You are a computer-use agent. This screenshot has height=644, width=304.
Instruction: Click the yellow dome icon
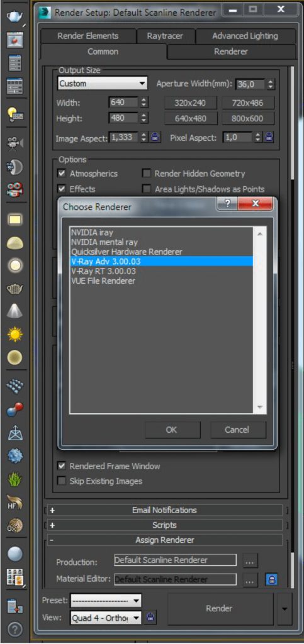pos(14,243)
